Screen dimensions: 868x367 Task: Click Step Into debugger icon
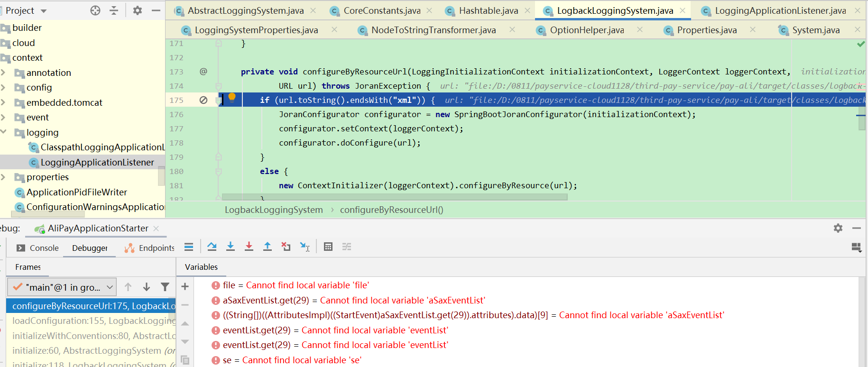[231, 247]
